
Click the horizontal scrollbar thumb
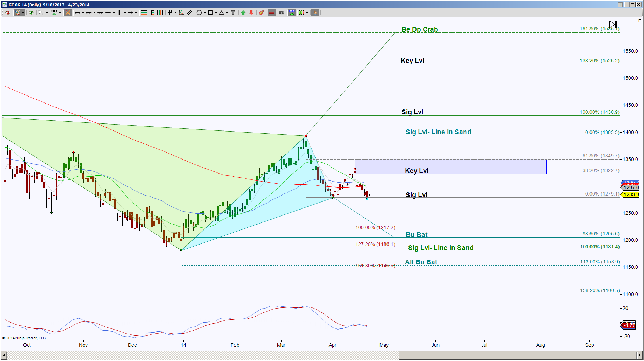tap(518, 355)
